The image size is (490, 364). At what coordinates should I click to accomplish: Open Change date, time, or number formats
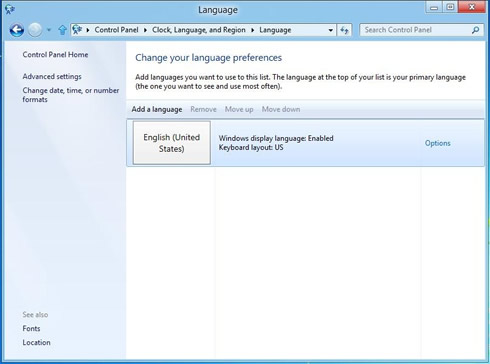coord(71,95)
